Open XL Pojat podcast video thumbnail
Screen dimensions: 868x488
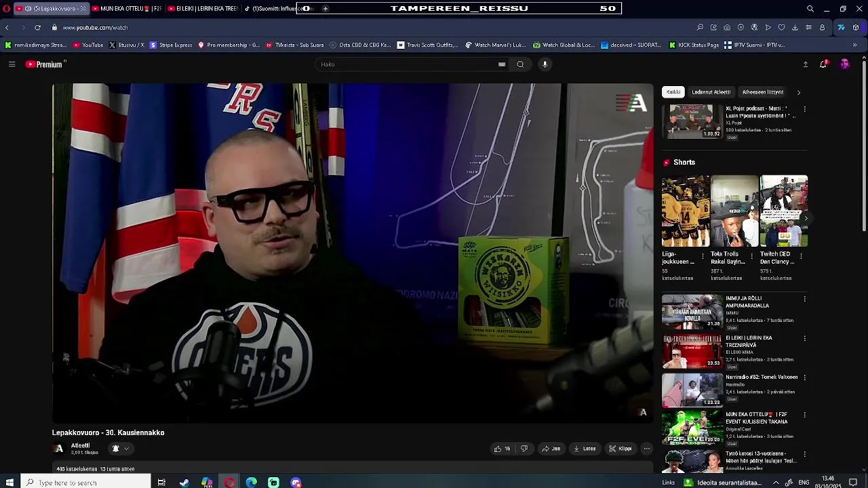(x=692, y=121)
